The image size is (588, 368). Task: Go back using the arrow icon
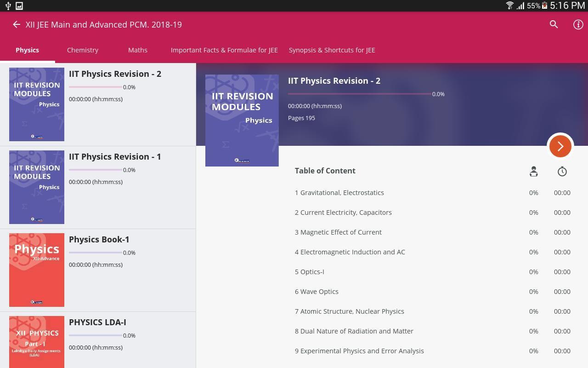(x=17, y=24)
